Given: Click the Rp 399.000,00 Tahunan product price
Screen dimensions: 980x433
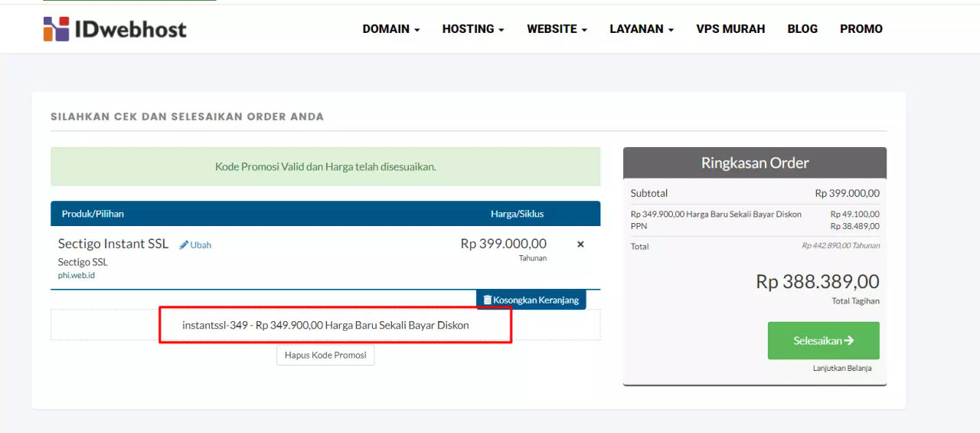Looking at the screenshot, I should 504,249.
